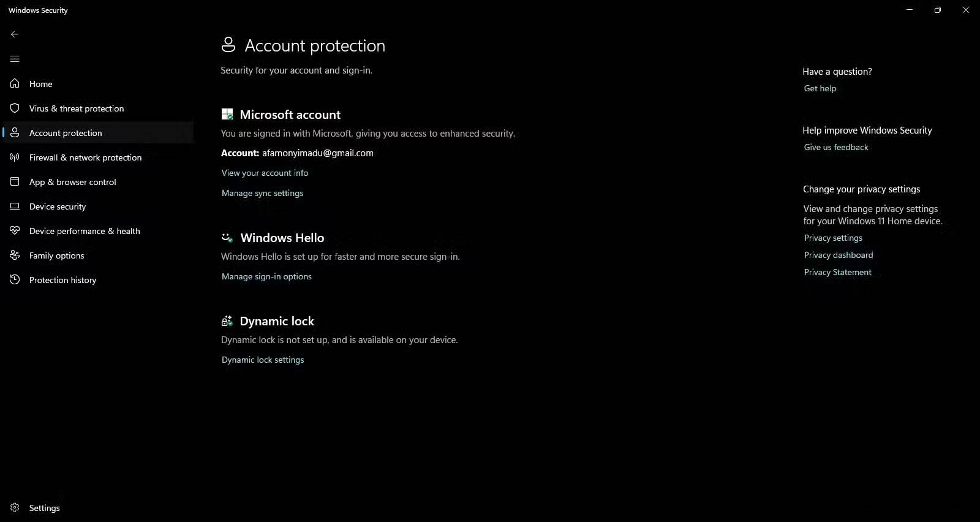Click the Virus & threat protection shield icon
Screen dimensions: 980x522
pos(15,108)
